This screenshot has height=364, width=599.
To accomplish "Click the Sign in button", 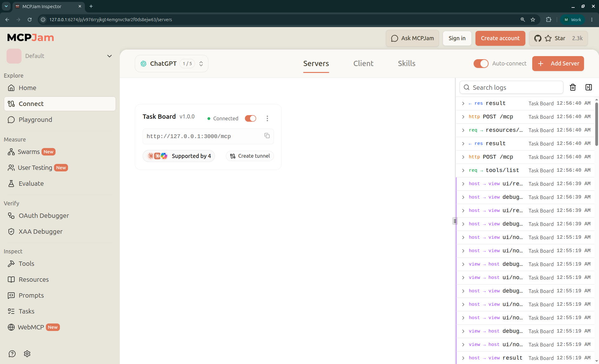I will coord(457,38).
